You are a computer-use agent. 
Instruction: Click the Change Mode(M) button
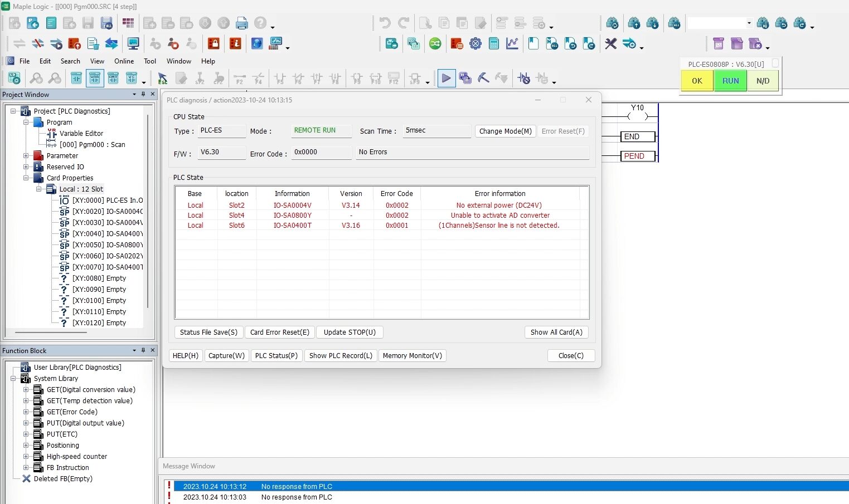click(x=505, y=131)
